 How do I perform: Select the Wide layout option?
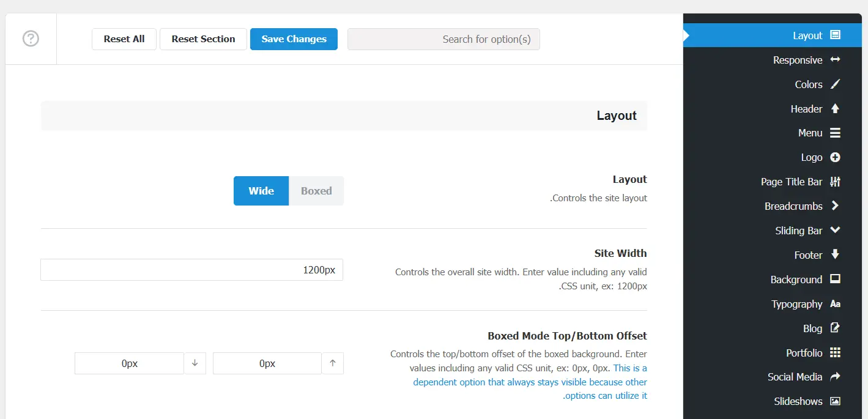click(261, 191)
